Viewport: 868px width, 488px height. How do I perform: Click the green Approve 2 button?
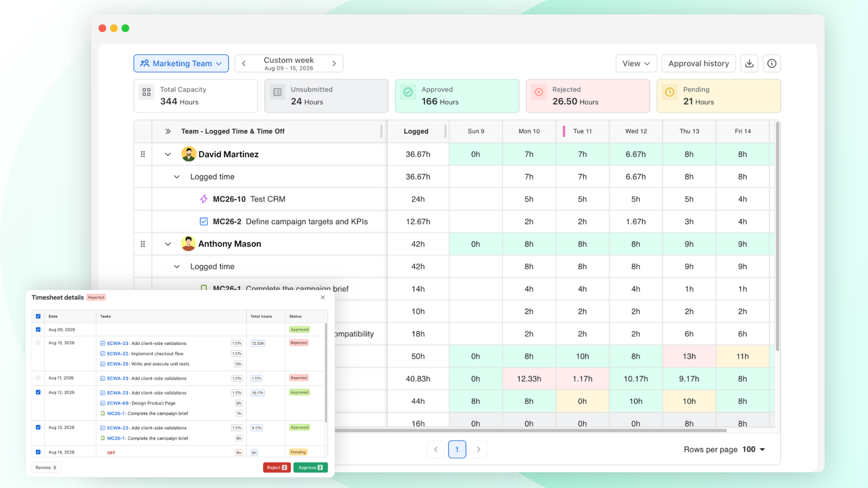coord(310,467)
